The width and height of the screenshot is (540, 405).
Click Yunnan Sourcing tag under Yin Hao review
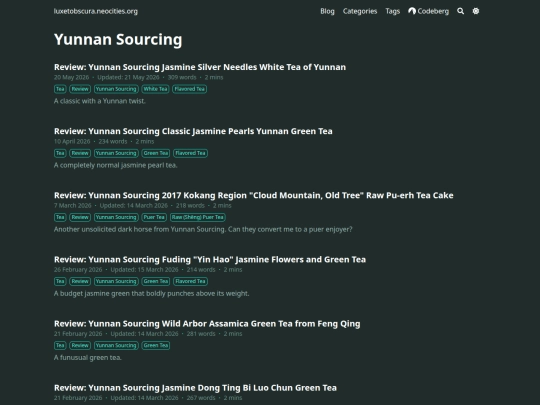[x=116, y=281]
